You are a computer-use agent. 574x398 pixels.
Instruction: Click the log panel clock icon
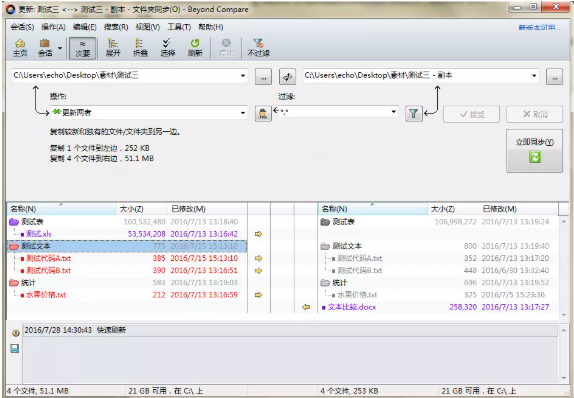pos(15,333)
